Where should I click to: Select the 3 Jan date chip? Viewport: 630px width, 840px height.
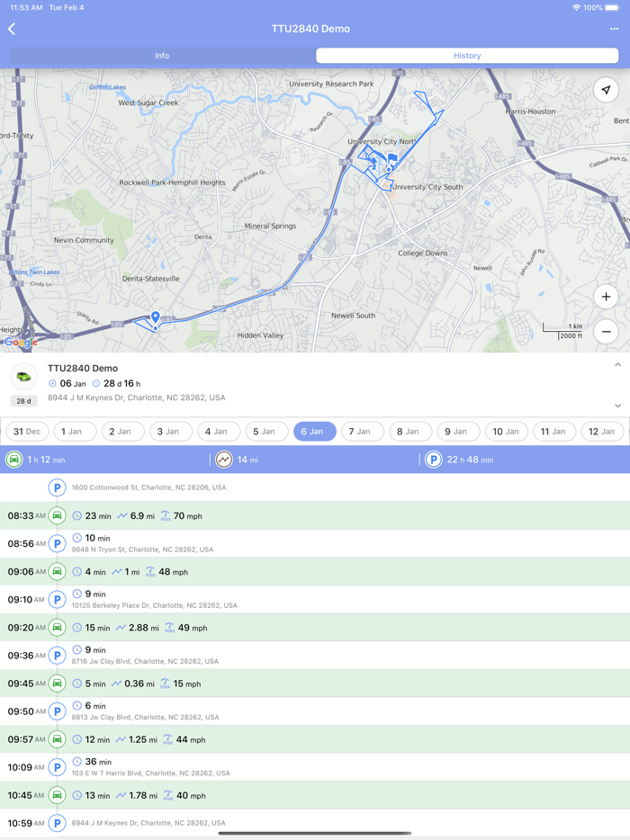(x=171, y=432)
